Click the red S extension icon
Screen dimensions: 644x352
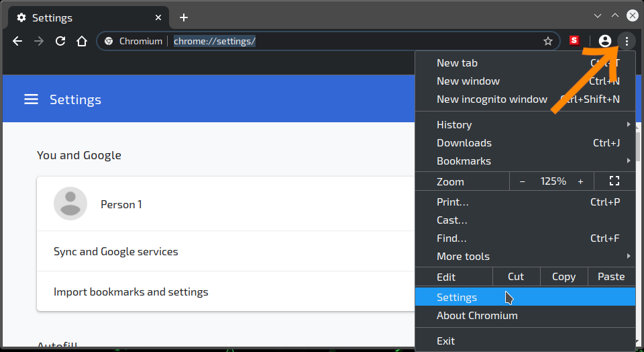tap(574, 40)
